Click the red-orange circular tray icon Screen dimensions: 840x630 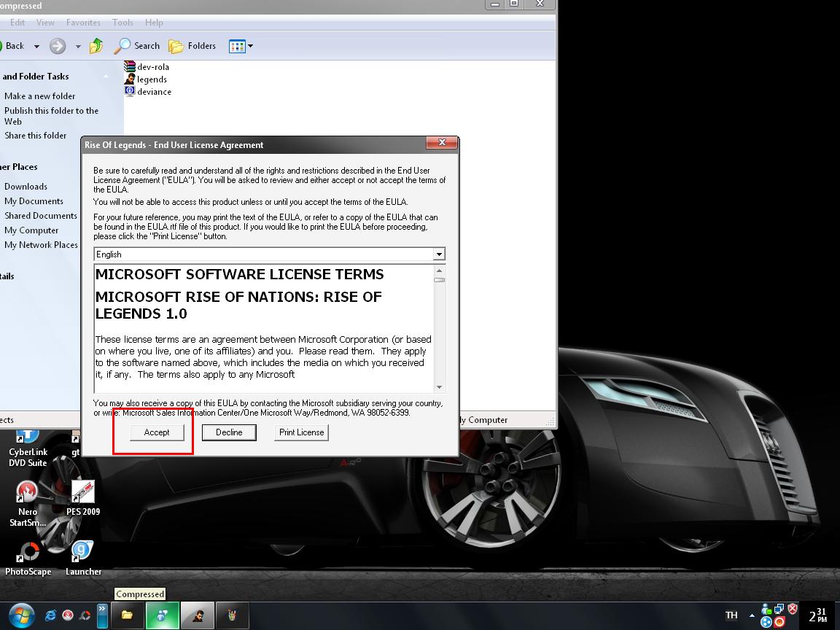pyautogui.click(x=779, y=622)
